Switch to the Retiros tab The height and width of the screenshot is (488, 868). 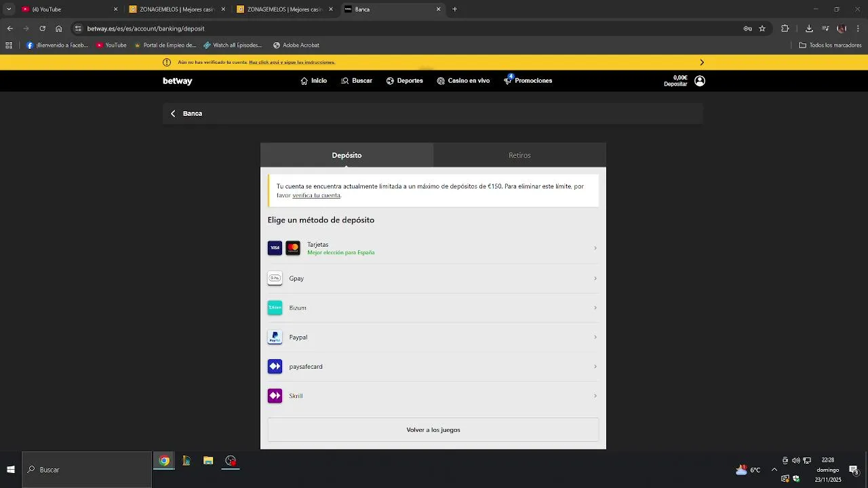(x=519, y=155)
